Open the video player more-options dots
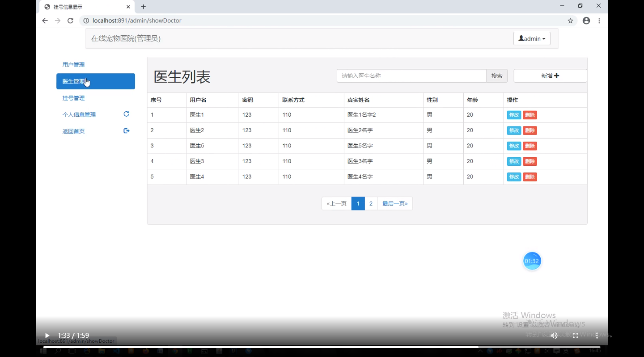This screenshot has width=644, height=357. (x=597, y=336)
